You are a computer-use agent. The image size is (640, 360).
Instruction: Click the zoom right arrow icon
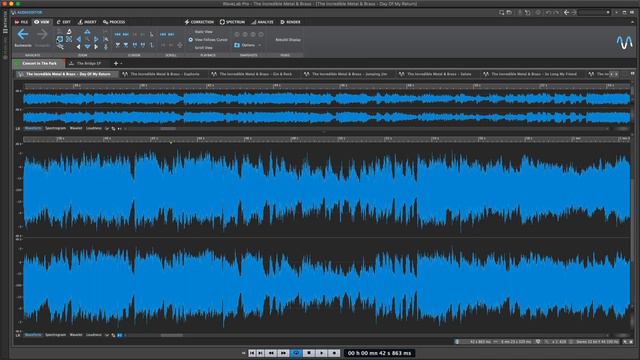pyautogui.click(x=96, y=39)
